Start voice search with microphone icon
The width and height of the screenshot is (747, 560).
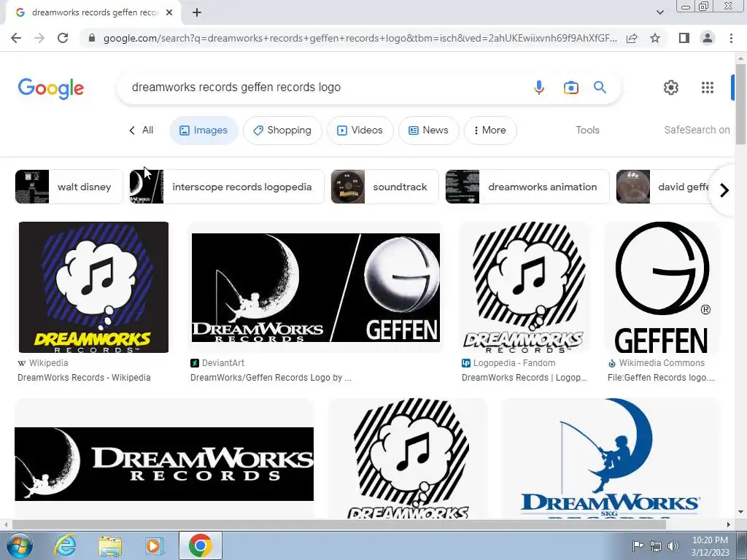(539, 87)
